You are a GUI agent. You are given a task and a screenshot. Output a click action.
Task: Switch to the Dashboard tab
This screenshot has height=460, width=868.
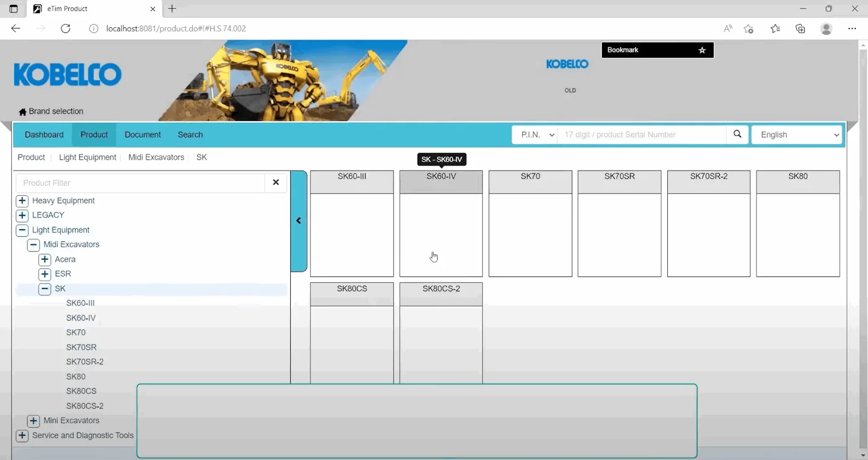tap(44, 135)
